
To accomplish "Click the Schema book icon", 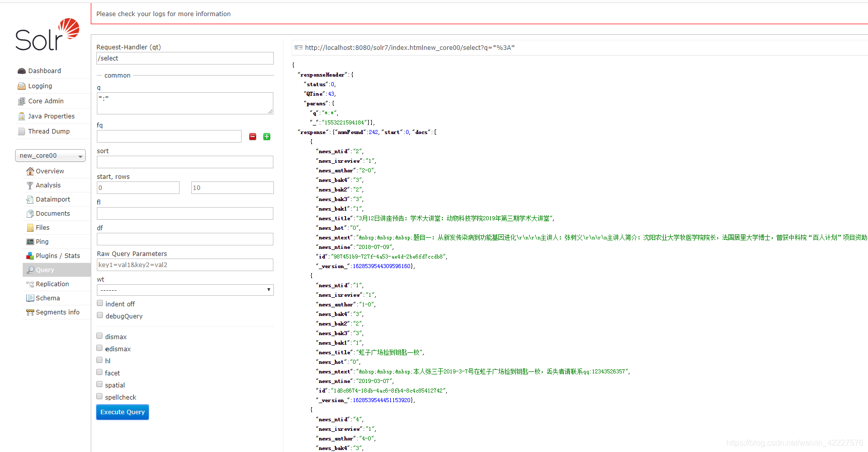I will [x=30, y=298].
